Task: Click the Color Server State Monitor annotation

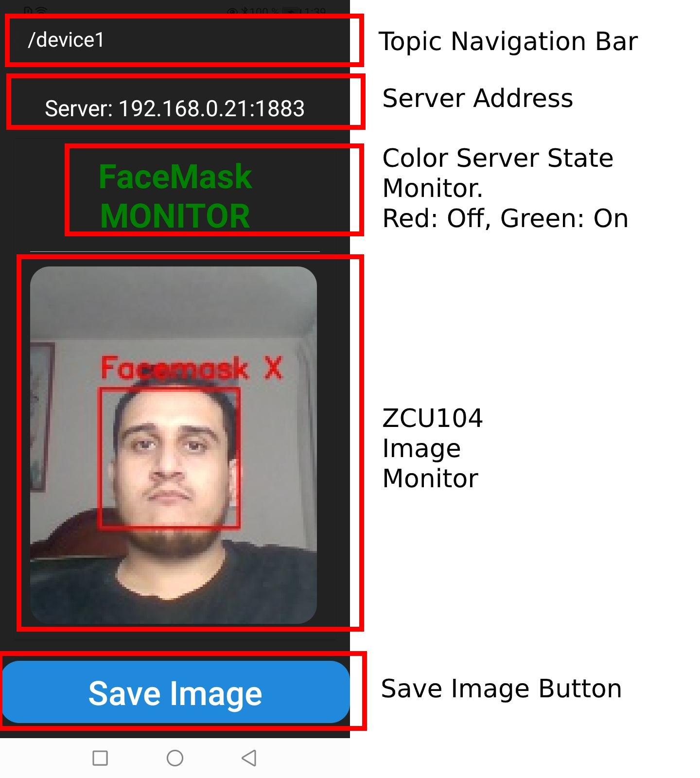Action: point(505,188)
